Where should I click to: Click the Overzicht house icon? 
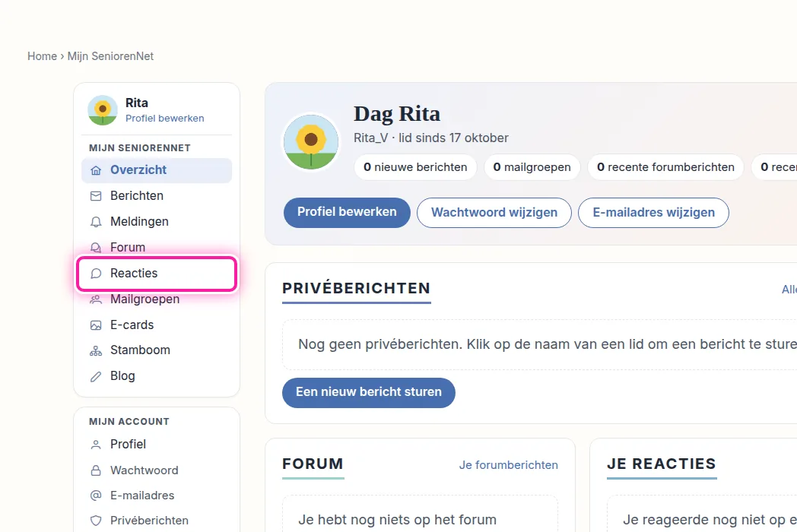click(96, 170)
